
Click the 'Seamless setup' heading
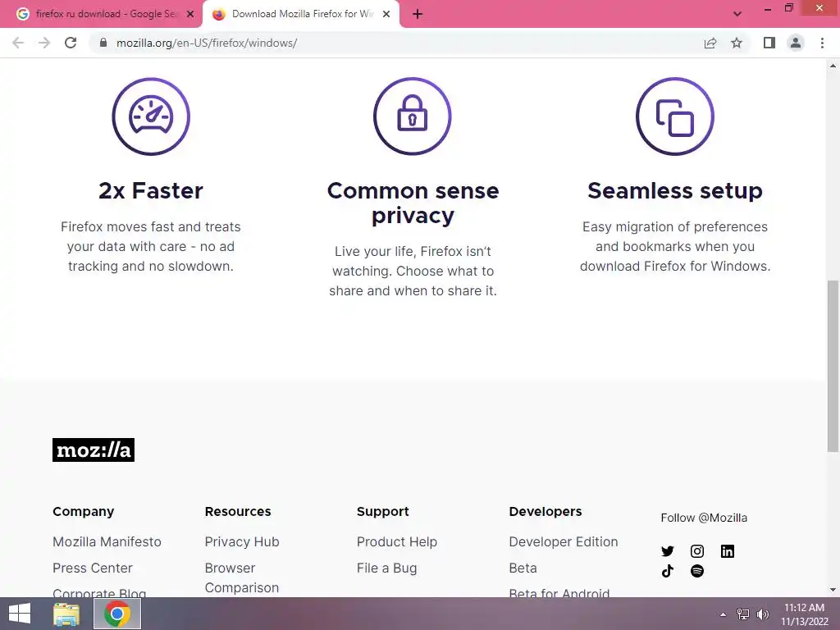coord(675,190)
